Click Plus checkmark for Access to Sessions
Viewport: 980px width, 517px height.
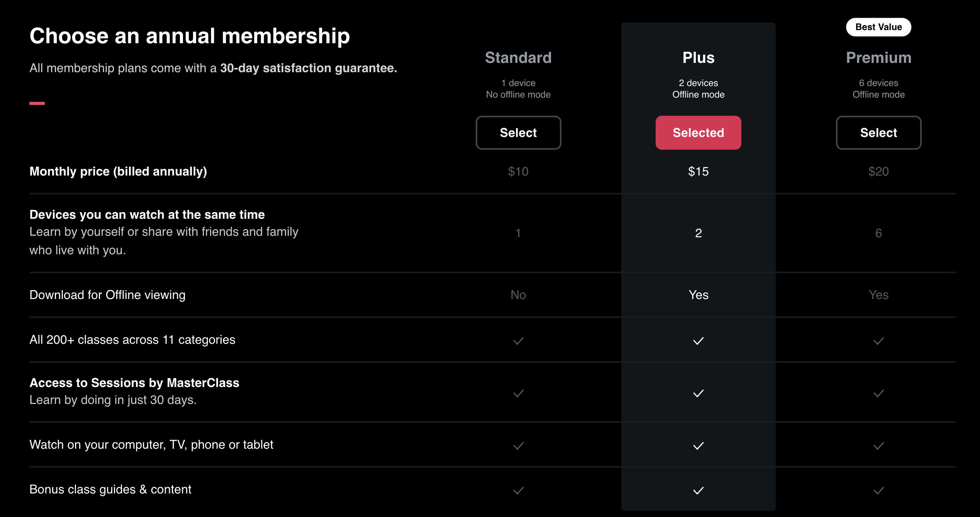698,393
